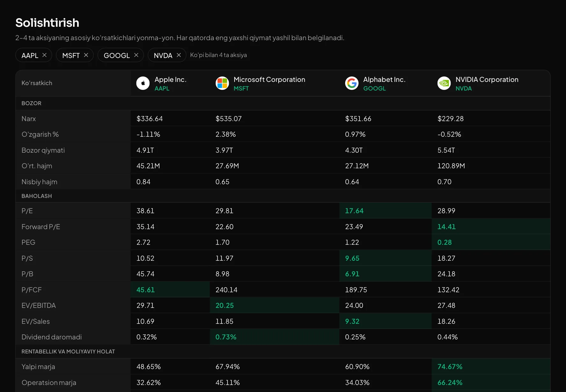The image size is (566, 392).
Task: Click RENTABELLIK VA MOLIYAVIY HOLAT section heading
Action: coord(68,352)
